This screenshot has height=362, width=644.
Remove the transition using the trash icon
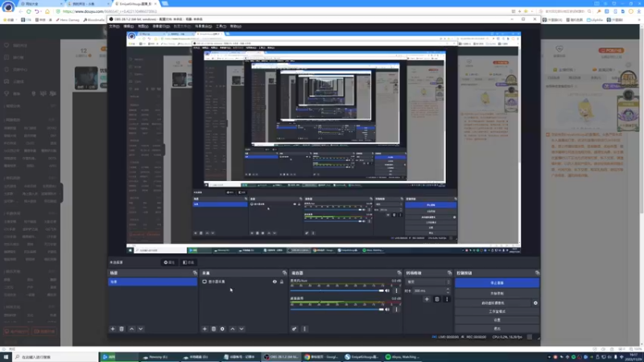tap(437, 299)
